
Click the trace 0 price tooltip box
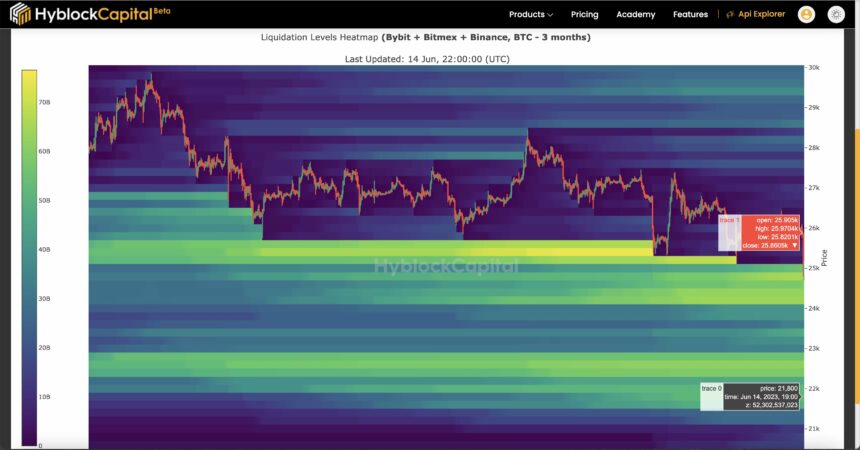coord(760,396)
